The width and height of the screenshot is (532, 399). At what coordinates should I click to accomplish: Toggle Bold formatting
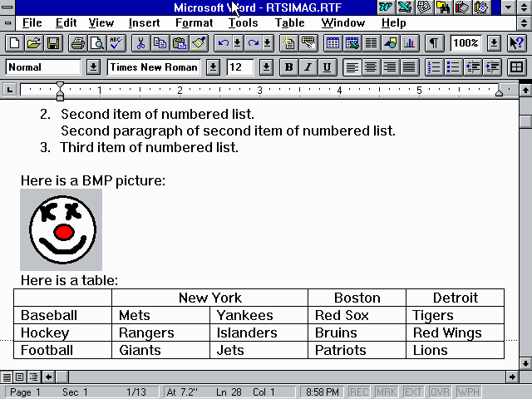[288, 67]
